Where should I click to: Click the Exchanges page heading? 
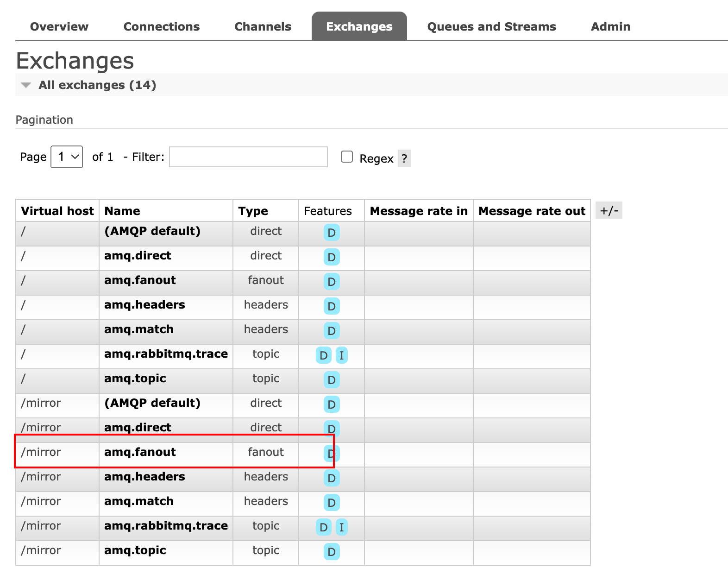(75, 61)
